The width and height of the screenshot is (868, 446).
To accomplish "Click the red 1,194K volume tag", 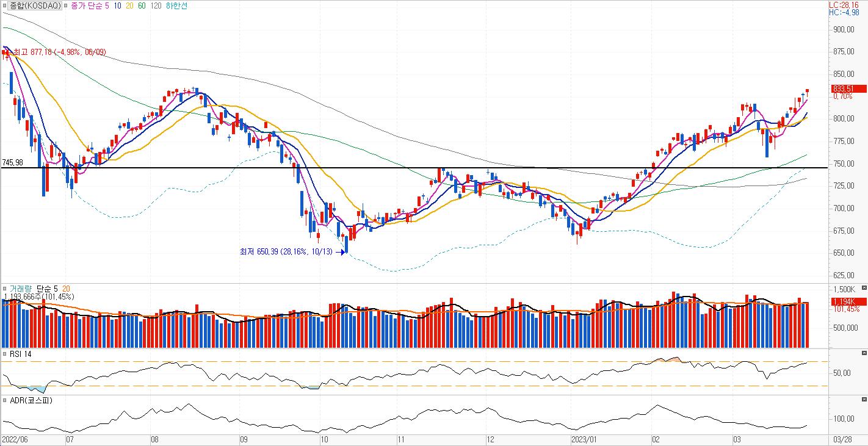I will pos(848,302).
